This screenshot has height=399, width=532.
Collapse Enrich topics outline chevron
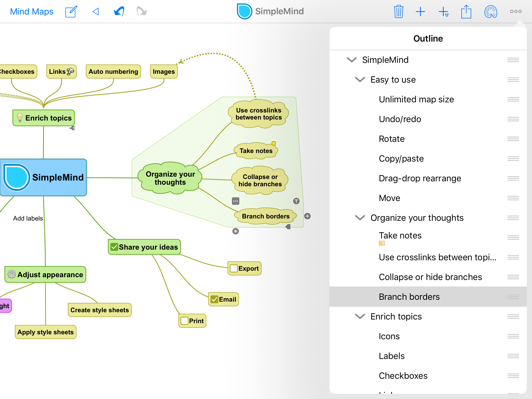pos(360,316)
